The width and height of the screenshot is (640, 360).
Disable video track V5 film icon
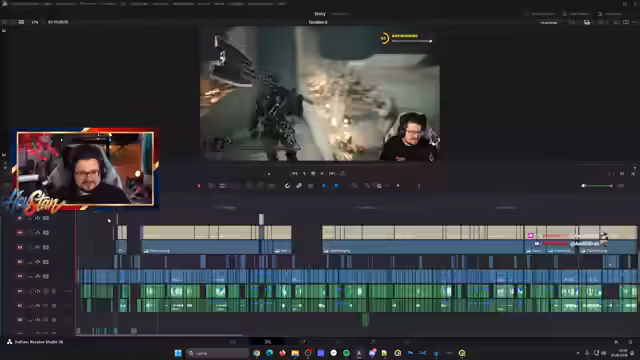tap(46, 218)
